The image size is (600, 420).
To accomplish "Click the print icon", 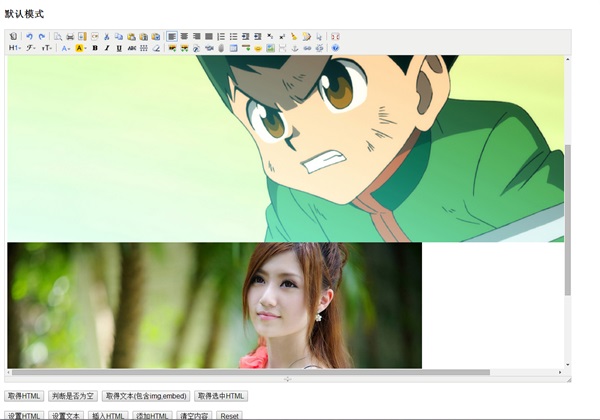I will pyautogui.click(x=70, y=36).
